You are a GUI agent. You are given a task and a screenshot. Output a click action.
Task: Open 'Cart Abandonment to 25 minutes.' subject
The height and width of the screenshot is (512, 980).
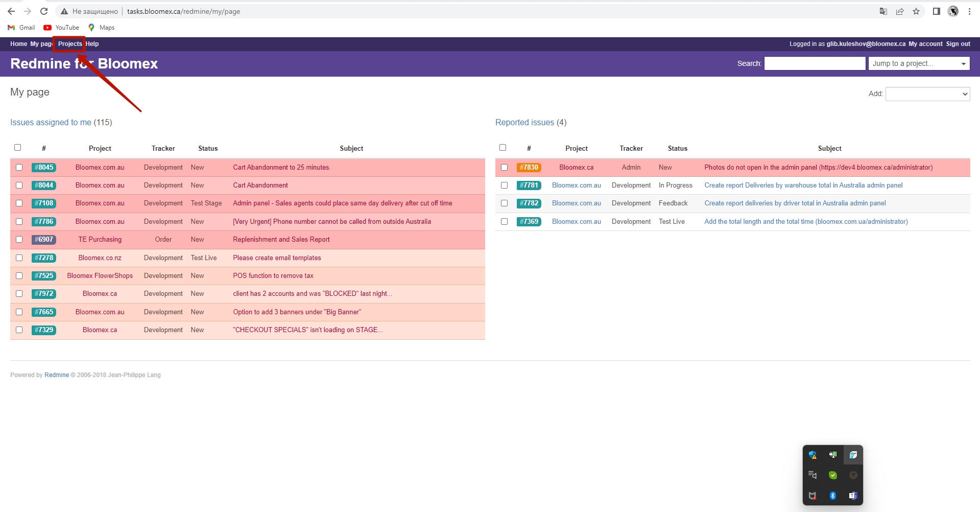click(x=281, y=167)
